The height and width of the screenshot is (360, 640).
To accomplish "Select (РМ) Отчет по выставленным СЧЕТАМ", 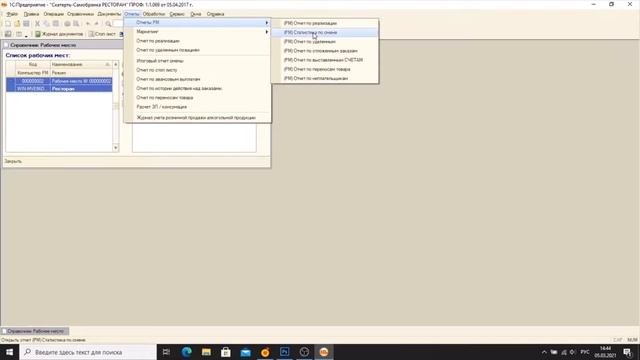I will point(325,60).
